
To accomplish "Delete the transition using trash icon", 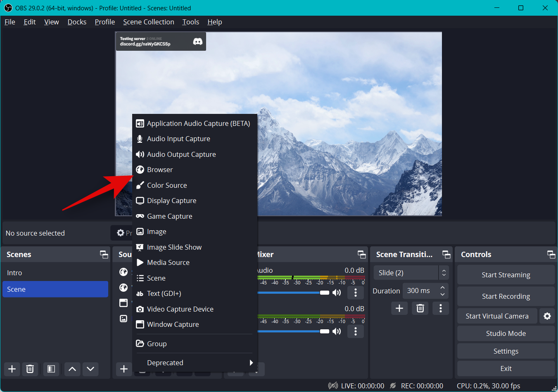I will coord(420,308).
